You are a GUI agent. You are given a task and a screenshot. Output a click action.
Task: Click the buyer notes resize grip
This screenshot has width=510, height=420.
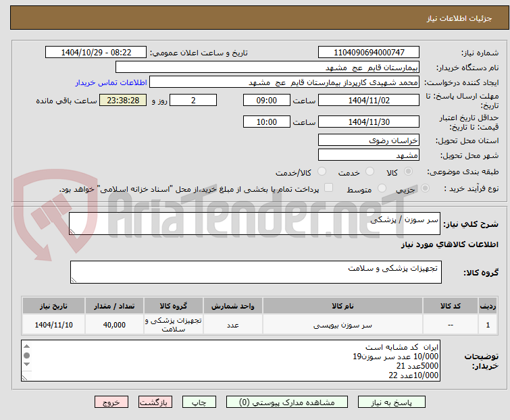25,377
